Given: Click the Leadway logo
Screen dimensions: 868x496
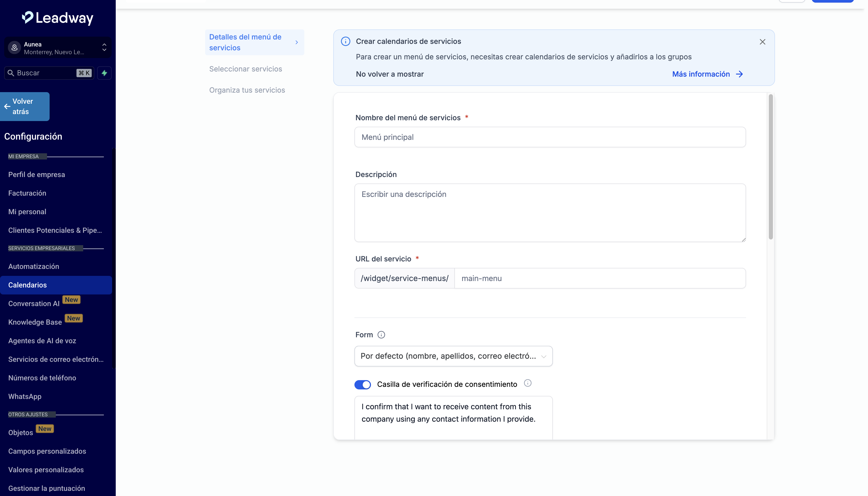Looking at the screenshot, I should [58, 18].
